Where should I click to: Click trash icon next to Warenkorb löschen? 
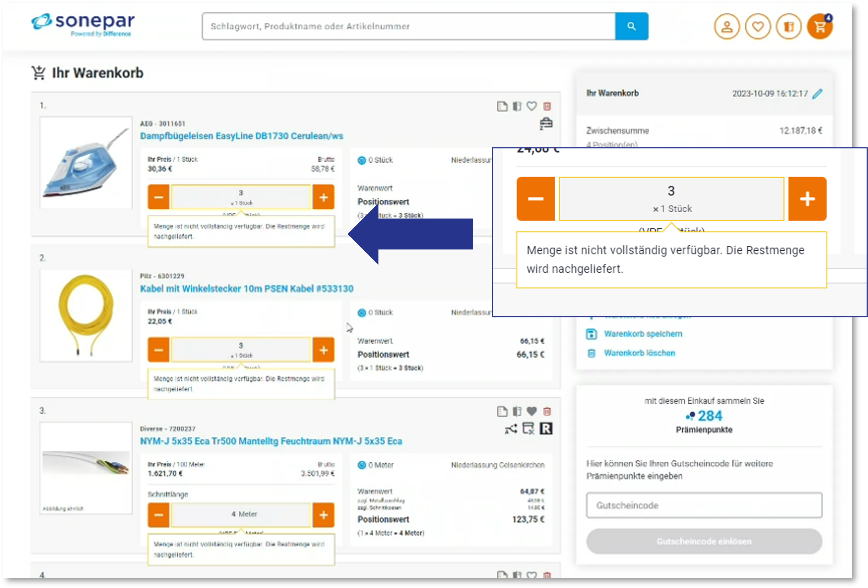click(x=591, y=353)
